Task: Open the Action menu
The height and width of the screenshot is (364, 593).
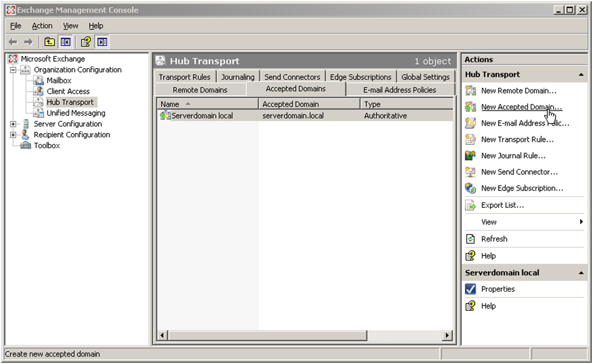Action: point(42,26)
